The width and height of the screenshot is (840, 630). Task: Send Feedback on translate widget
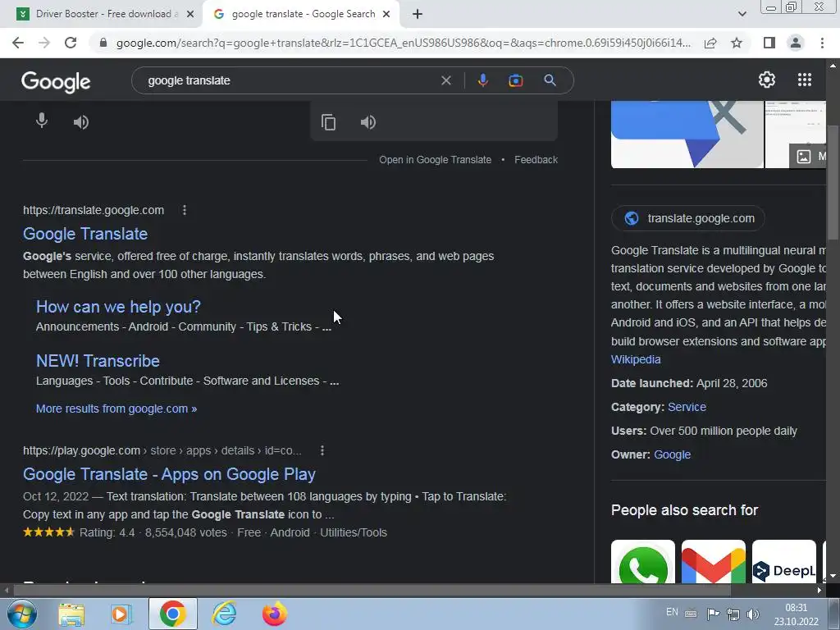click(536, 160)
